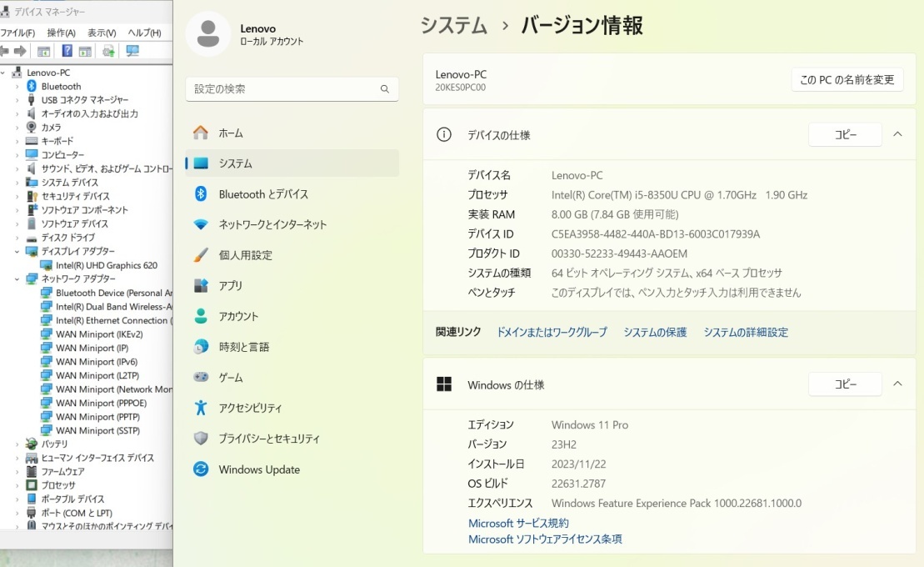Image resolution: width=924 pixels, height=567 pixels.
Task: Click scan for hardware changes monitor icon
Action: pos(132,51)
